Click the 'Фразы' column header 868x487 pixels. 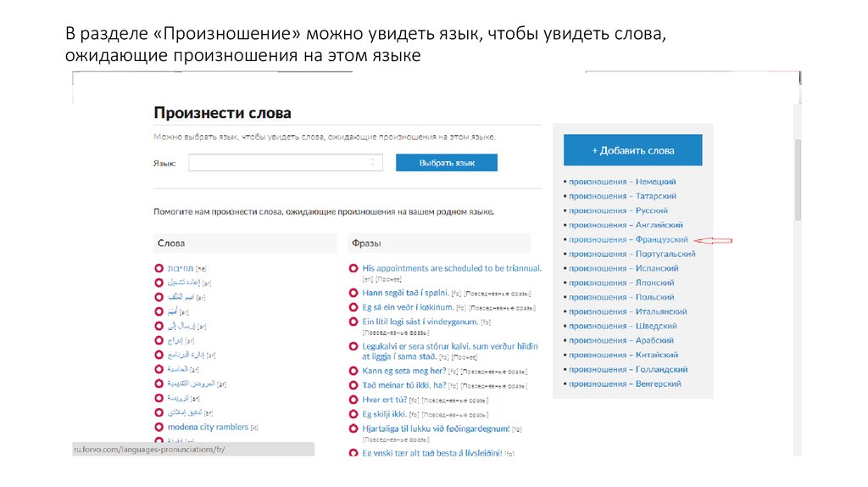[440, 243]
